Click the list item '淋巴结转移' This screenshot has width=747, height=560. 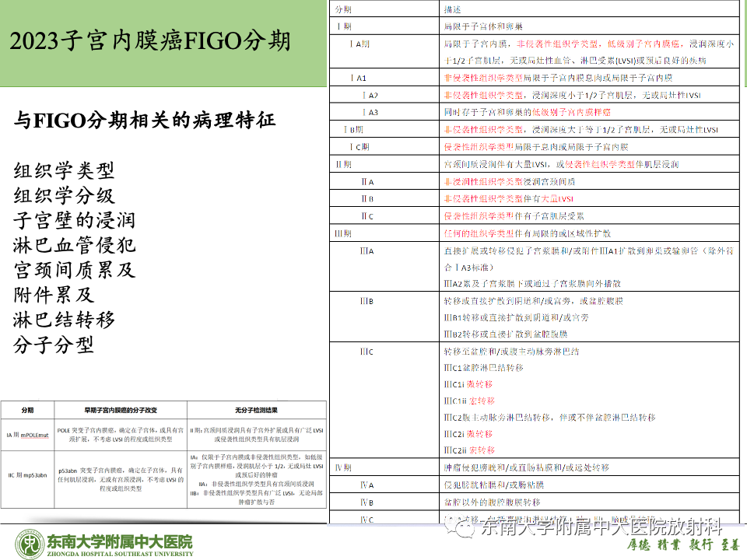click(x=64, y=319)
